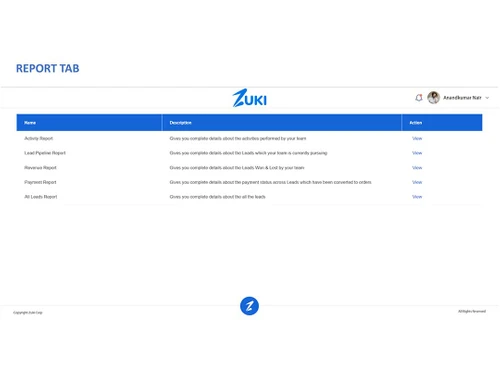View the Revenue Report
Screen dimensions: 500x375
tap(417, 168)
